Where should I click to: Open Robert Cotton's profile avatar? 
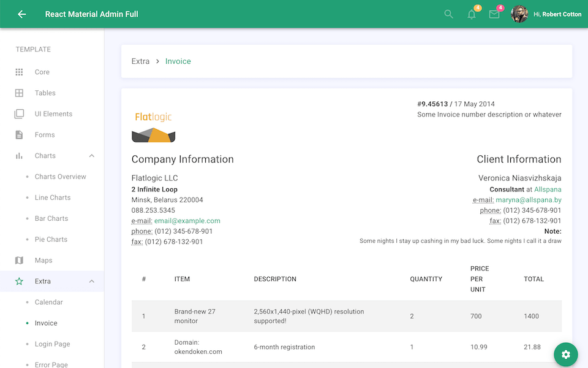click(x=519, y=13)
